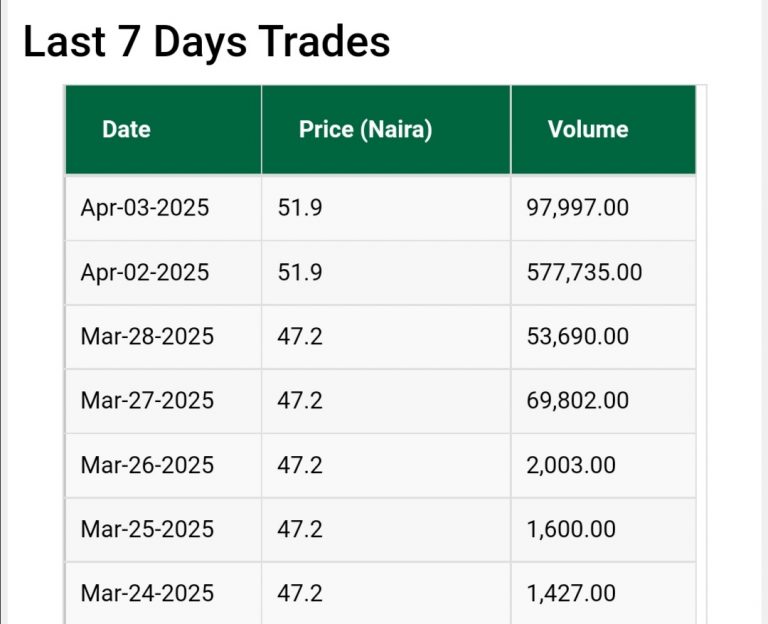Select the Mar-26-2025 date cell
768x624 pixels.
click(x=147, y=465)
